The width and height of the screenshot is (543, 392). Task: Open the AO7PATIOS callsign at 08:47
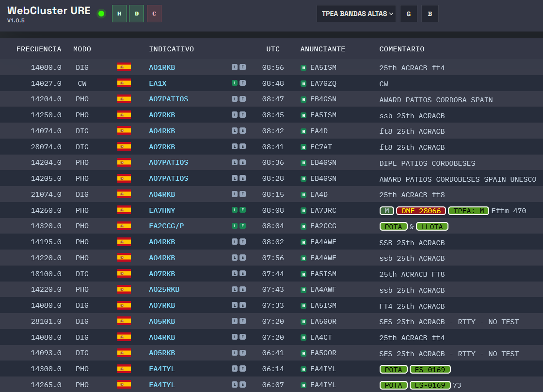(x=168, y=99)
